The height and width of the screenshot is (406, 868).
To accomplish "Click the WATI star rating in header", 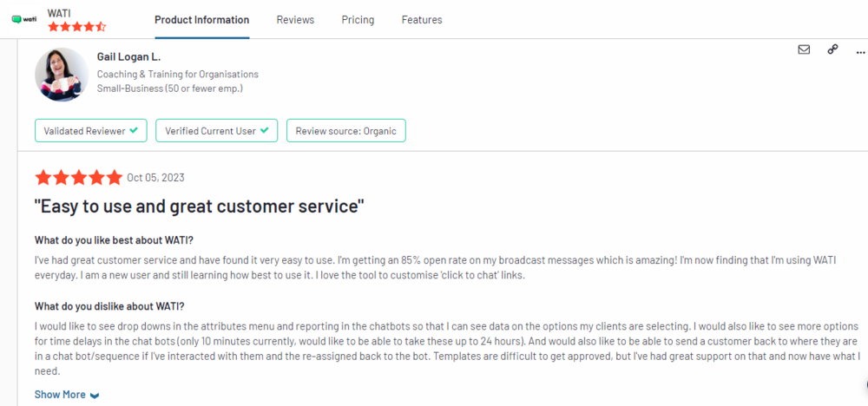I will click(76, 27).
